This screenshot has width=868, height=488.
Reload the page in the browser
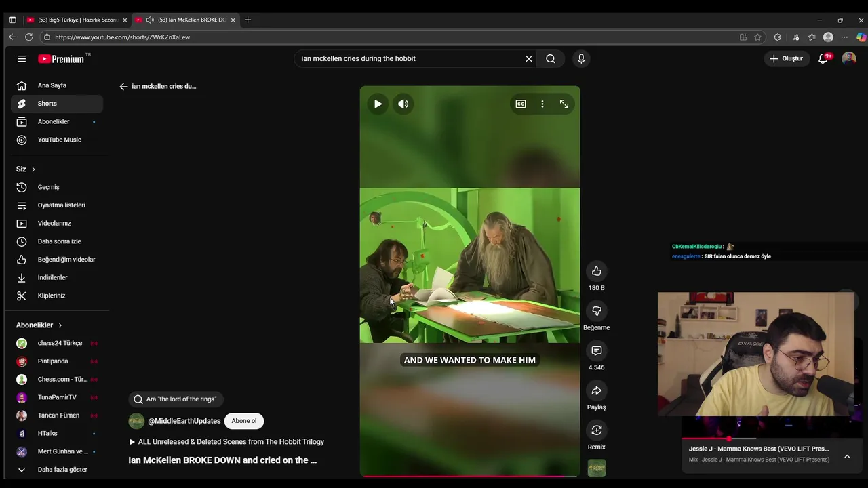pyautogui.click(x=28, y=37)
